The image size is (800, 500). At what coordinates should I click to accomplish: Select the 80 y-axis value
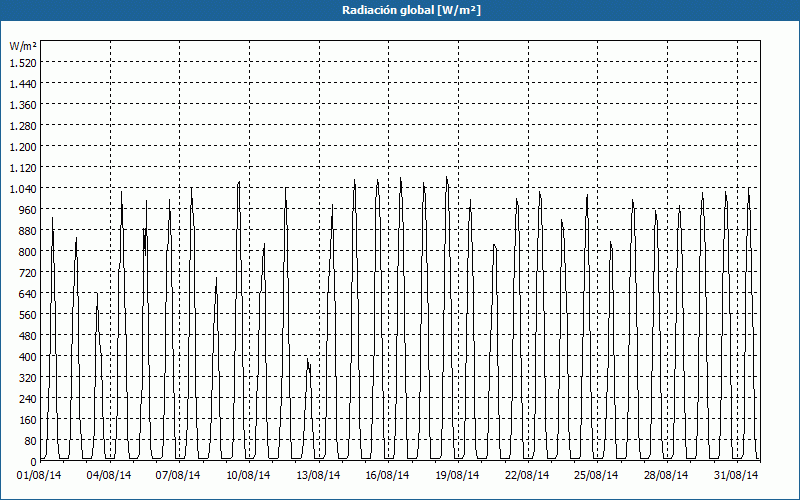(31, 441)
